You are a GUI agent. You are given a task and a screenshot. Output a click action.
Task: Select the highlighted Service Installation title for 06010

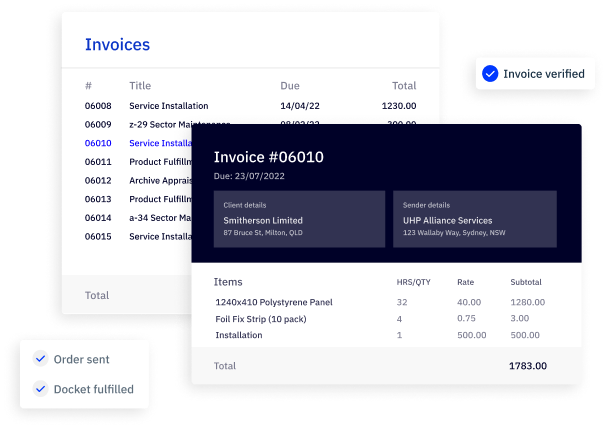point(161,143)
